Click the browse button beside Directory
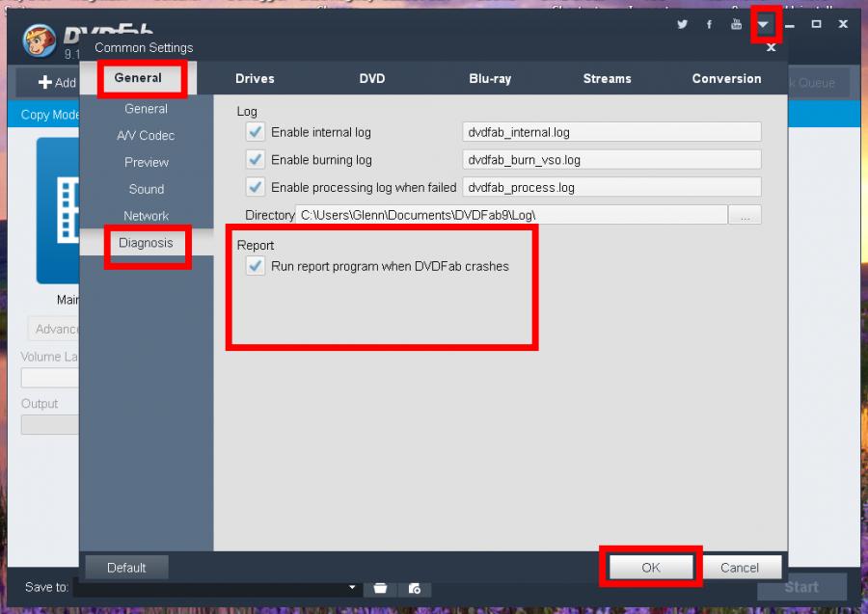 [x=746, y=215]
